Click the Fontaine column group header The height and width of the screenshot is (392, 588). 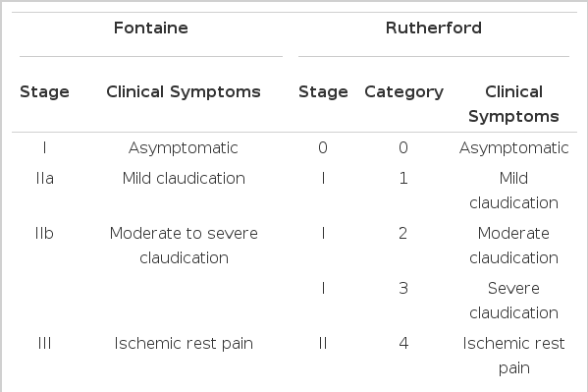[x=151, y=28]
